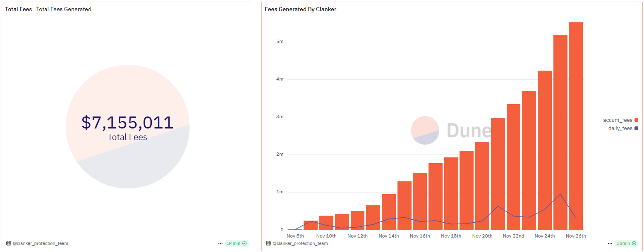Click the 38min refresh status badge
The width and height of the screenshot is (644, 252).
[627, 243]
